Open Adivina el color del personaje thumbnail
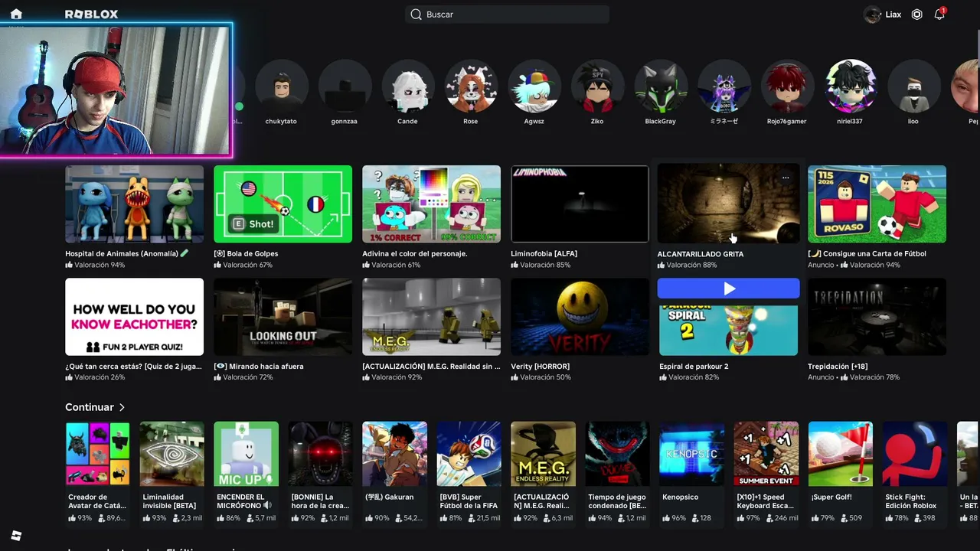Image resolution: width=980 pixels, height=551 pixels. 431,204
